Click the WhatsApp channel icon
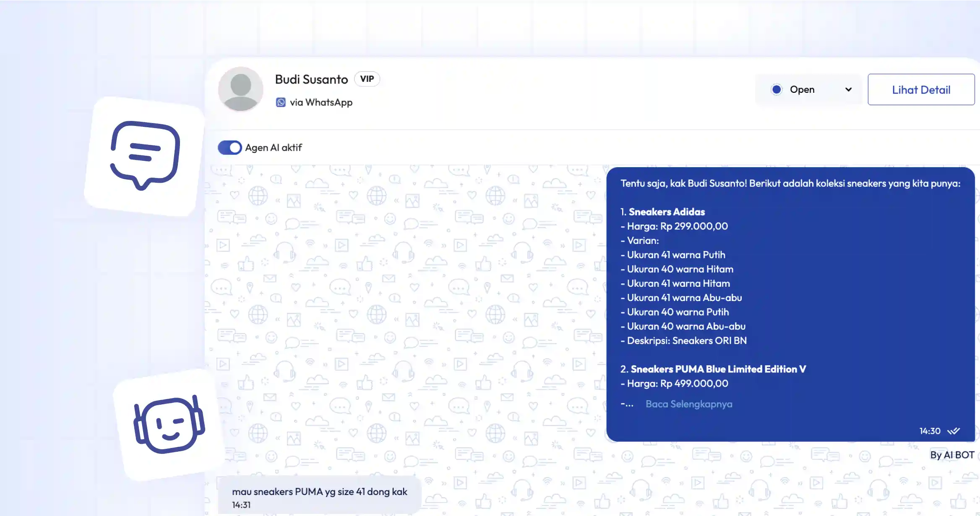Image resolution: width=980 pixels, height=516 pixels. [x=281, y=102]
